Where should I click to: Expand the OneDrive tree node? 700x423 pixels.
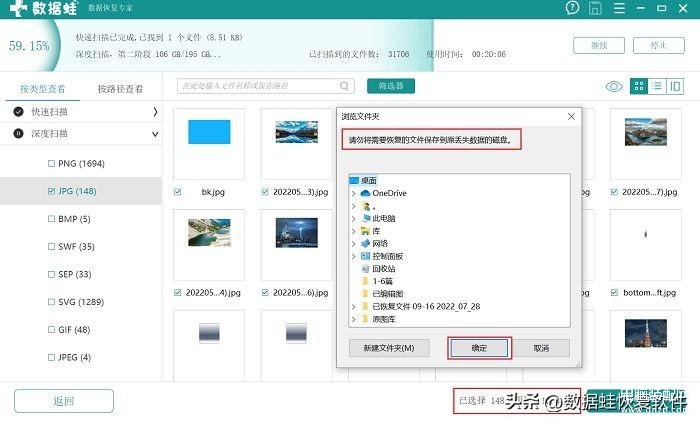(x=354, y=193)
